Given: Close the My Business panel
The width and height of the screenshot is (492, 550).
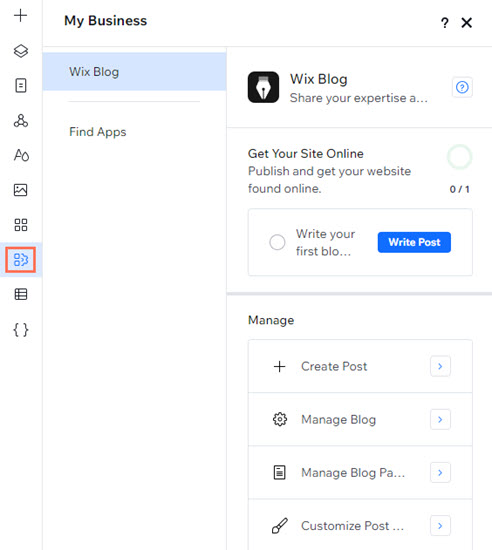Looking at the screenshot, I should click(x=466, y=23).
